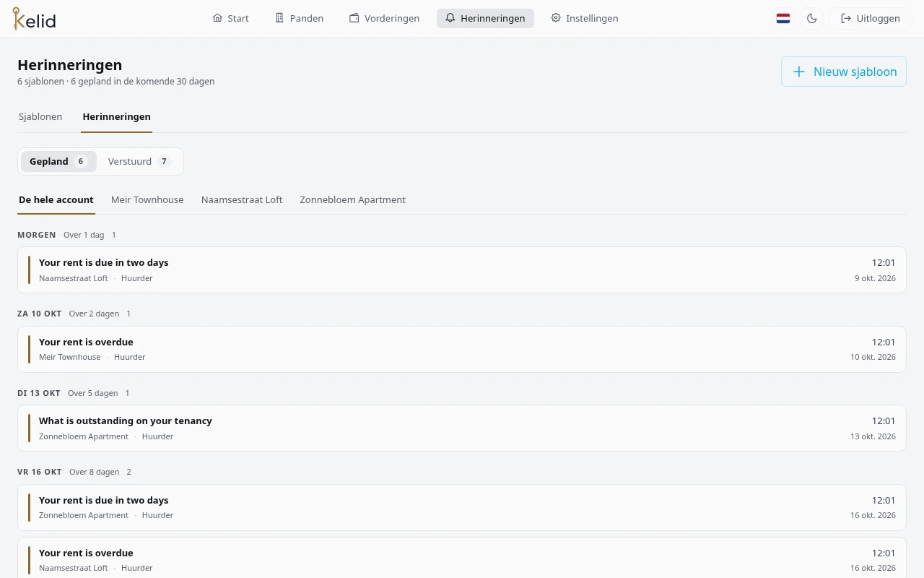Click the '13 okt. 2026' date

873,436
